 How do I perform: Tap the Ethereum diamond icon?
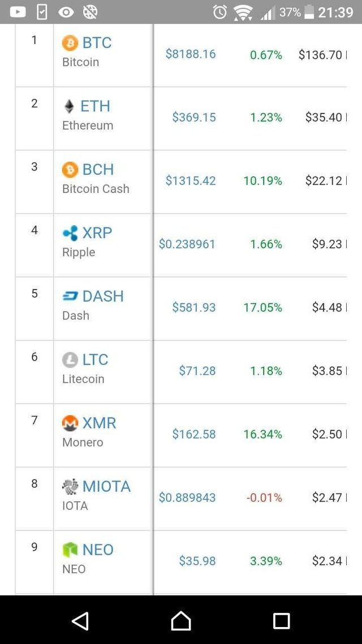click(69, 106)
